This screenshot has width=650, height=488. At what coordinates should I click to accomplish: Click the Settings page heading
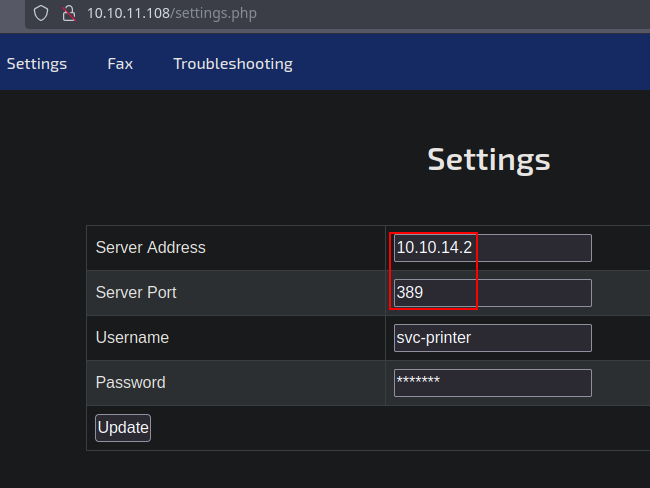[489, 160]
